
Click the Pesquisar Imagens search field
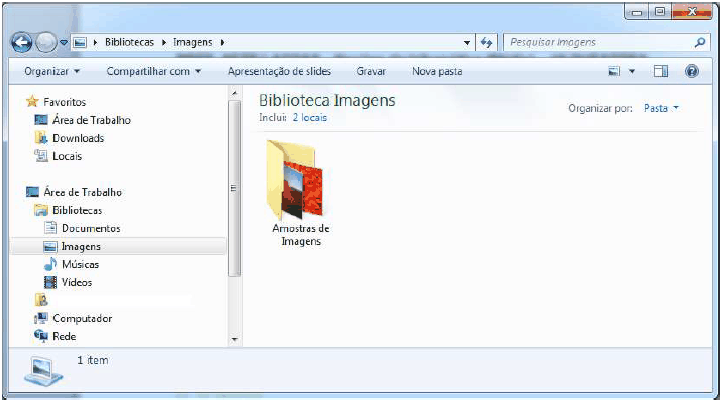(595, 43)
